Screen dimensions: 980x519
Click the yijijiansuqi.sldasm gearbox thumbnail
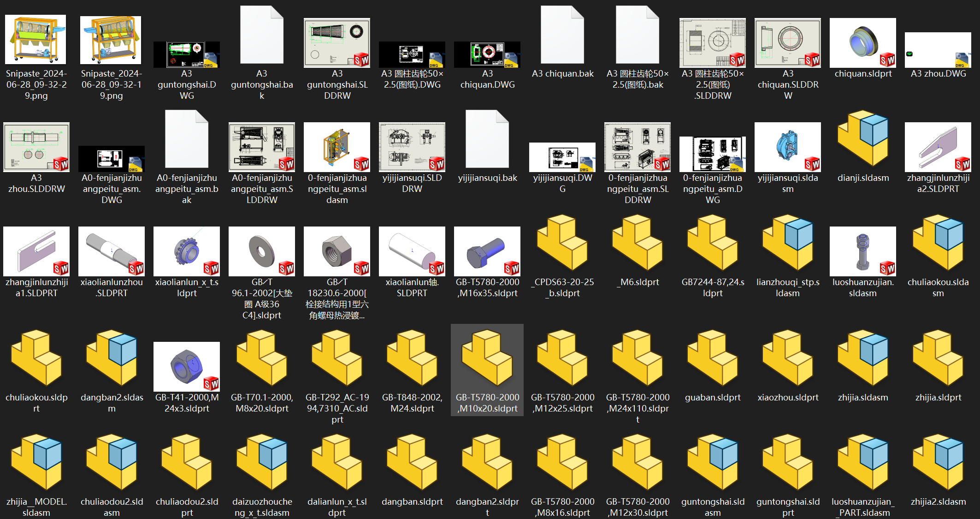(x=788, y=147)
